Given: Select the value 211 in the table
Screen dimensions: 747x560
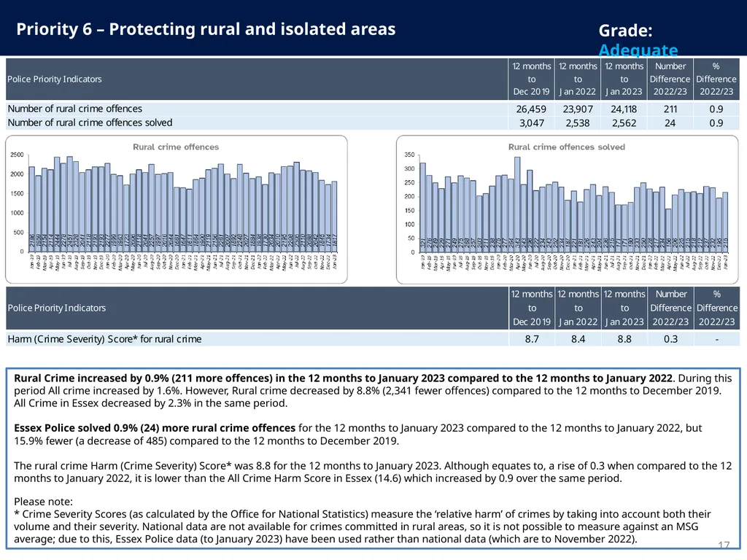Looking at the screenshot, I should point(670,109).
